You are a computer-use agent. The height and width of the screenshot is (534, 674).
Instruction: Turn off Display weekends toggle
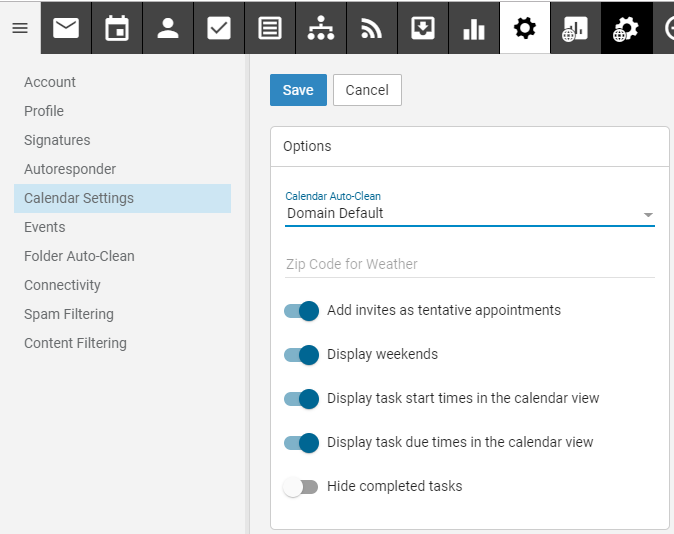click(x=301, y=355)
